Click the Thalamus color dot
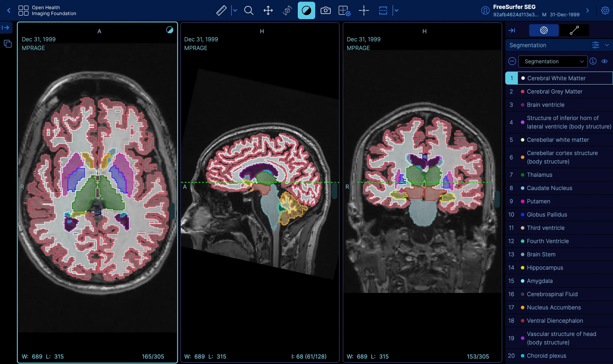 [522, 175]
